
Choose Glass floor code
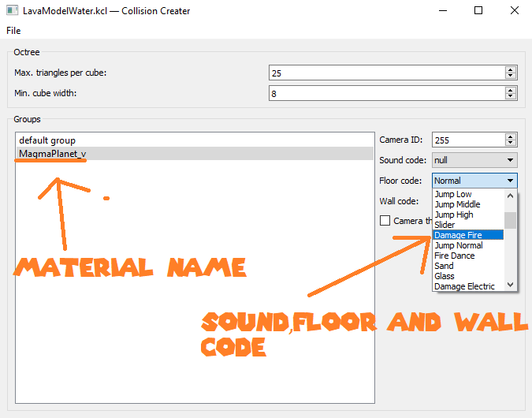[x=468, y=276]
